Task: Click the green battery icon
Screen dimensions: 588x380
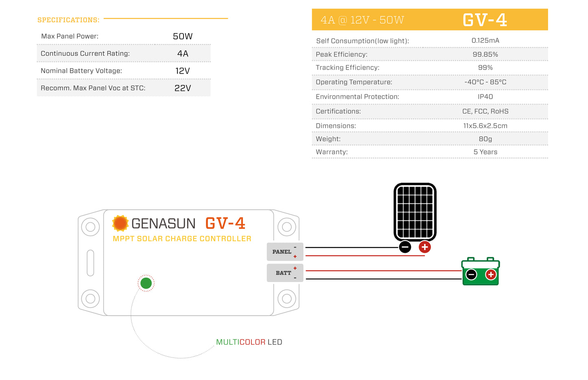Action: [481, 272]
